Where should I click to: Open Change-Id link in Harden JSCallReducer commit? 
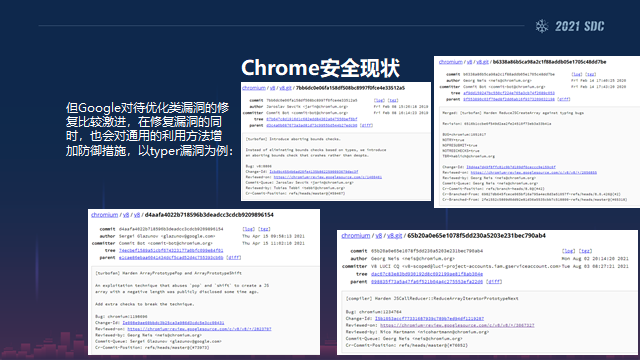point(429,319)
